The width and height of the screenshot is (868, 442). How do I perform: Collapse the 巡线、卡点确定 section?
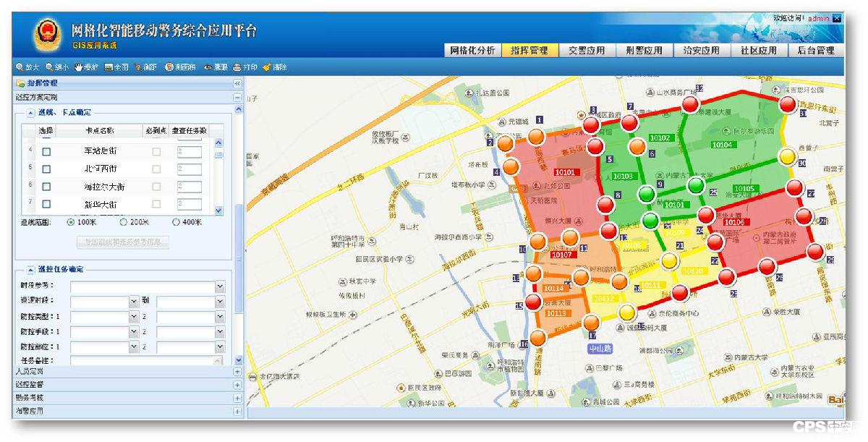pyautogui.click(x=30, y=112)
